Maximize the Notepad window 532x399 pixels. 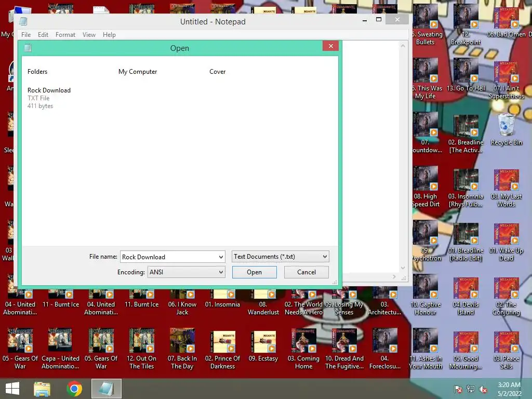(x=379, y=20)
